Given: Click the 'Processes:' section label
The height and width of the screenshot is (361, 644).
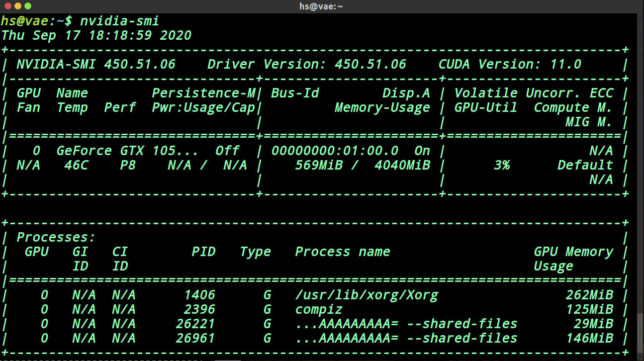Looking at the screenshot, I should pyautogui.click(x=56, y=237).
